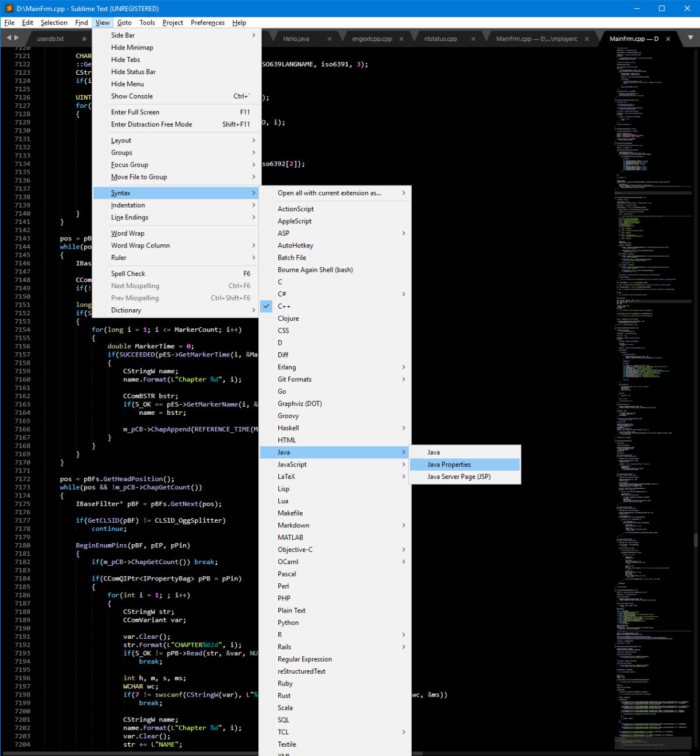Toggle Spell Check option
This screenshot has width=700, height=756.
(177, 274)
